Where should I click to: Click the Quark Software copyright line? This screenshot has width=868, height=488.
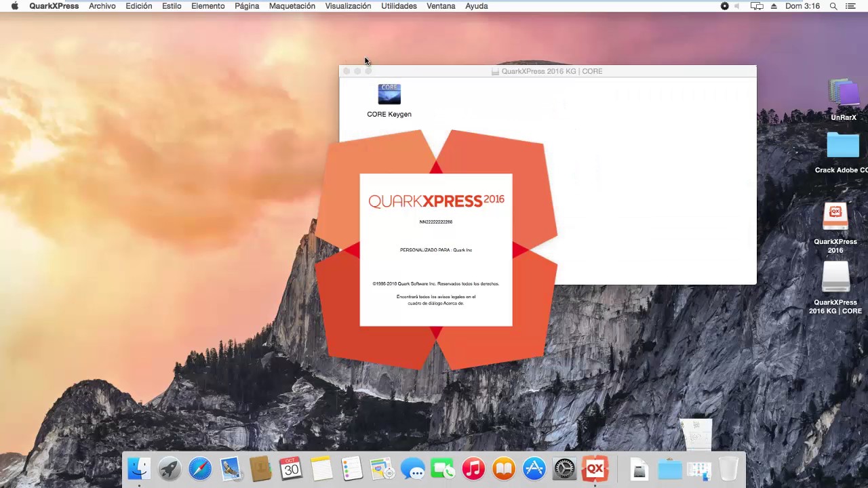click(436, 284)
